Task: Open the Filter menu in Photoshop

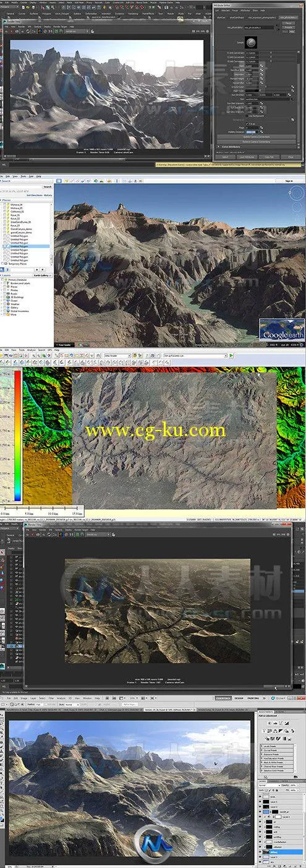Action: point(51,697)
